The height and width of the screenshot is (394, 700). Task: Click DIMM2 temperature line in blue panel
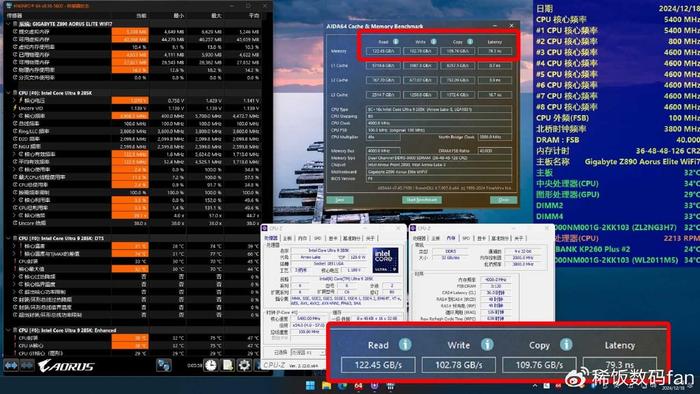[617, 205]
